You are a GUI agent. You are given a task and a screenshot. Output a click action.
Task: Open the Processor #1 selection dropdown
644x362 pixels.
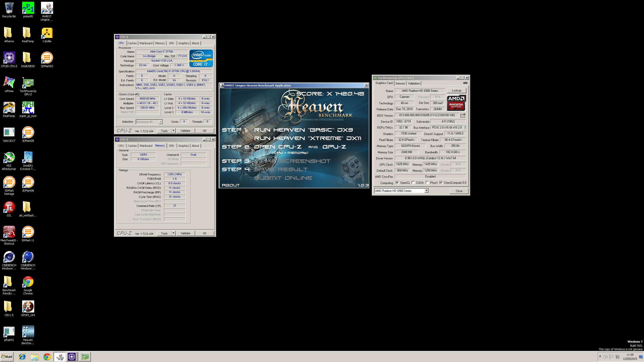(x=149, y=122)
